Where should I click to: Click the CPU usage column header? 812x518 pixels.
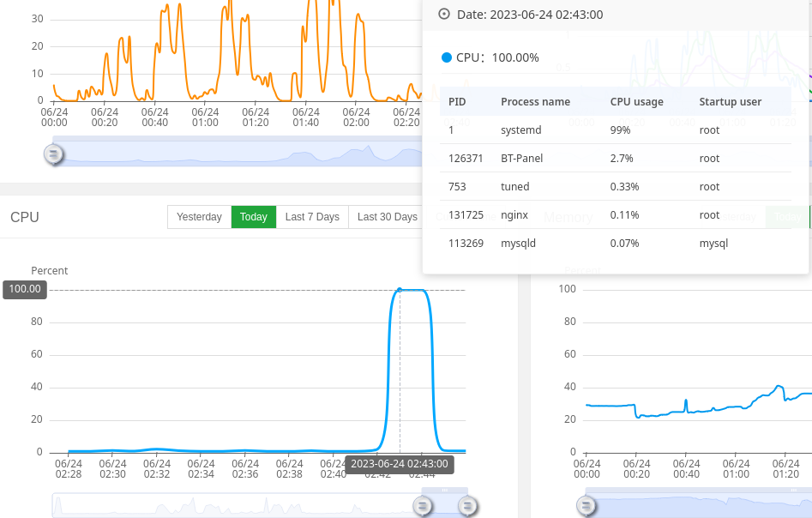(x=636, y=101)
